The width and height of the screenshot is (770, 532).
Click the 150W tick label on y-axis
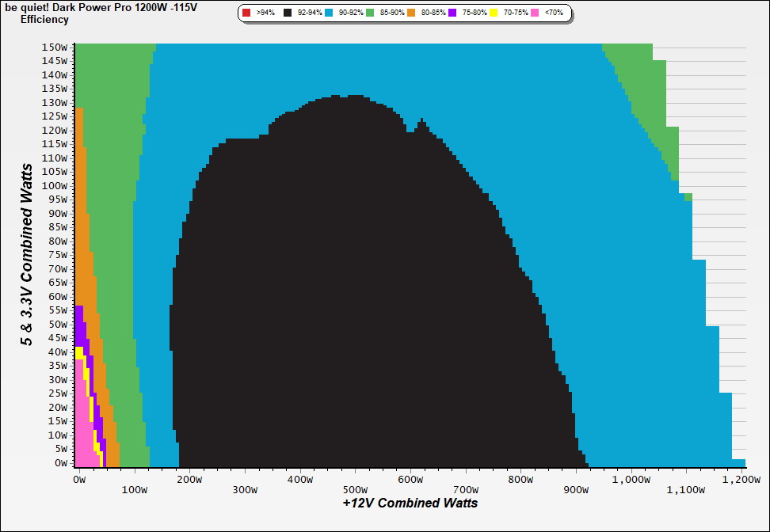point(55,47)
